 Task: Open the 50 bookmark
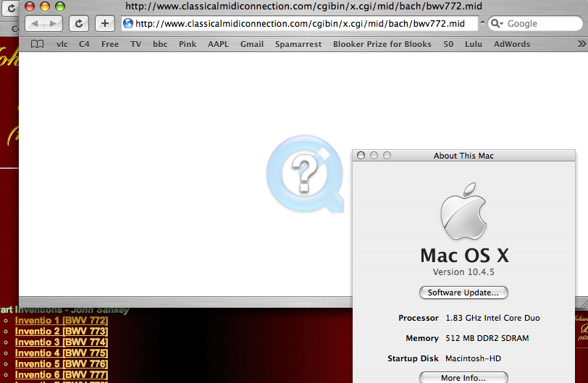pyautogui.click(x=448, y=44)
